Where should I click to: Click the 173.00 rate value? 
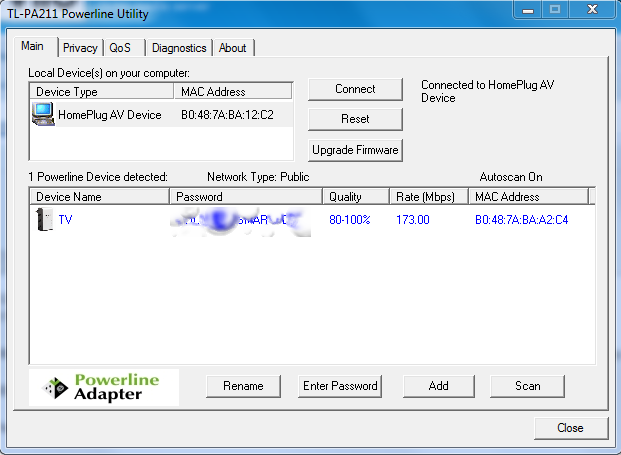(413, 220)
